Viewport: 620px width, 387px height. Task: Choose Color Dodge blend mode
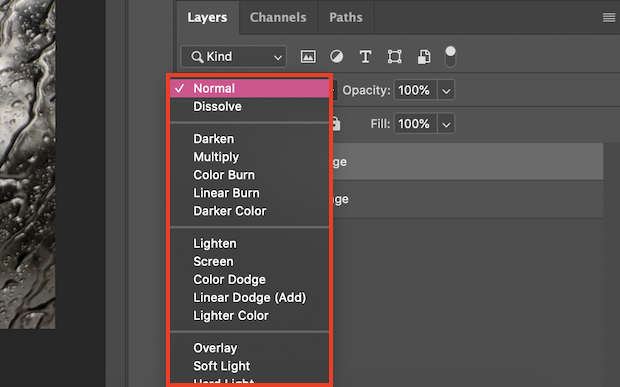(250, 279)
